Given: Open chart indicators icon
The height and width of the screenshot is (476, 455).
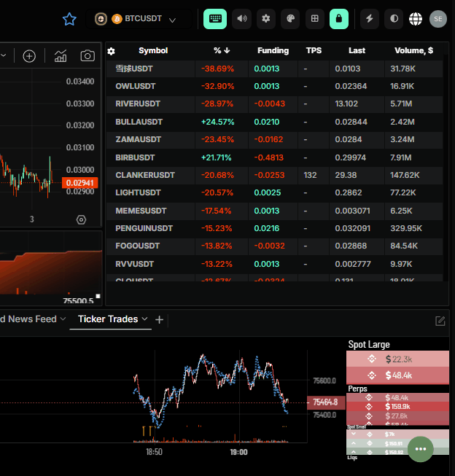Looking at the screenshot, I should click(61, 56).
